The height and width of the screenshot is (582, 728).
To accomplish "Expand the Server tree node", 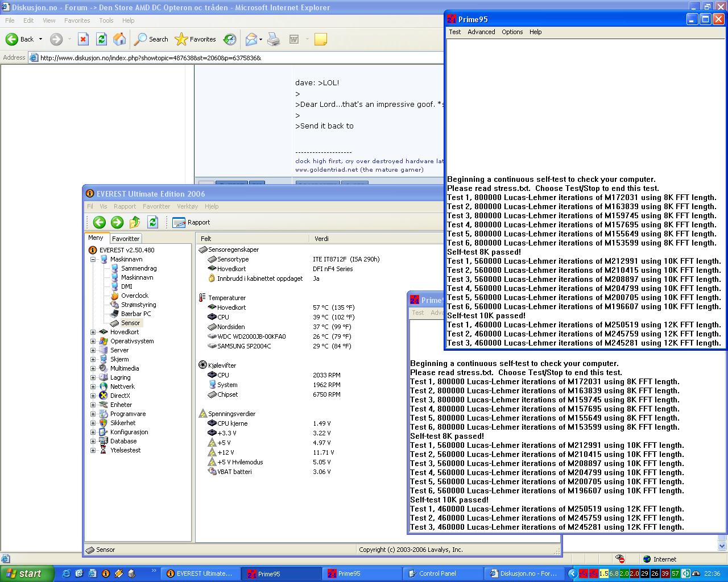I will 93,350.
